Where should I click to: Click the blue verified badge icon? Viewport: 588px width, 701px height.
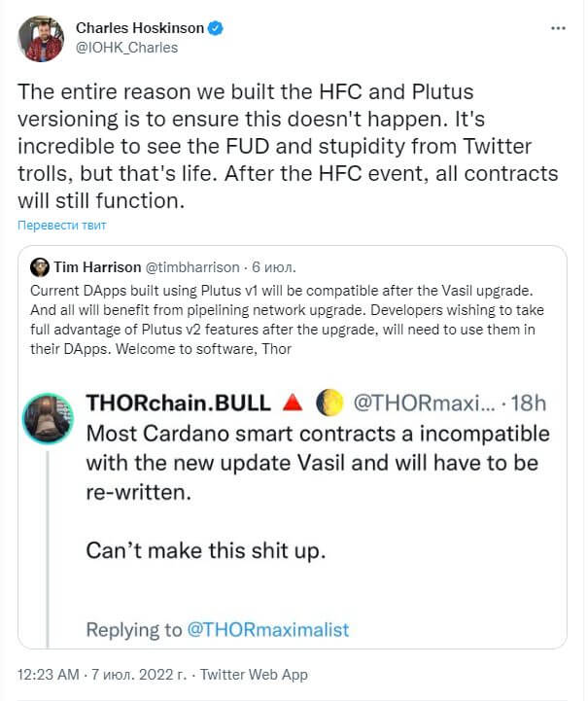pyautogui.click(x=217, y=28)
